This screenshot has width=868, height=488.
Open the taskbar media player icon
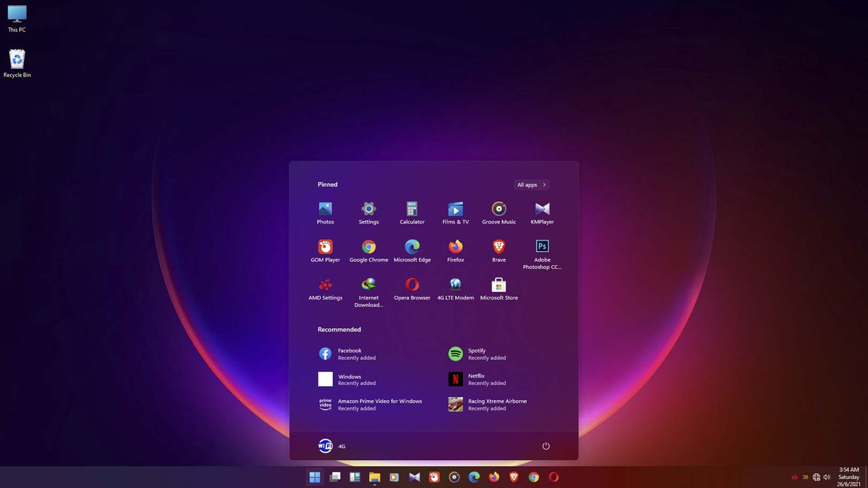pos(394,477)
